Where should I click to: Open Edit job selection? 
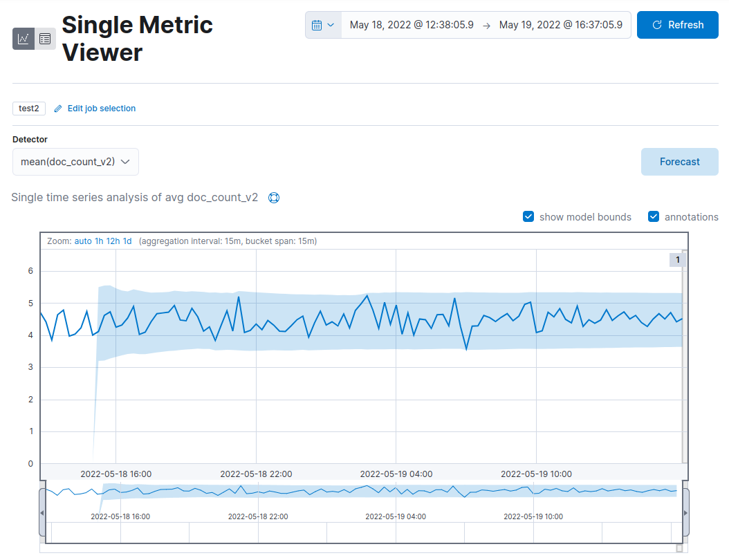[x=100, y=109]
